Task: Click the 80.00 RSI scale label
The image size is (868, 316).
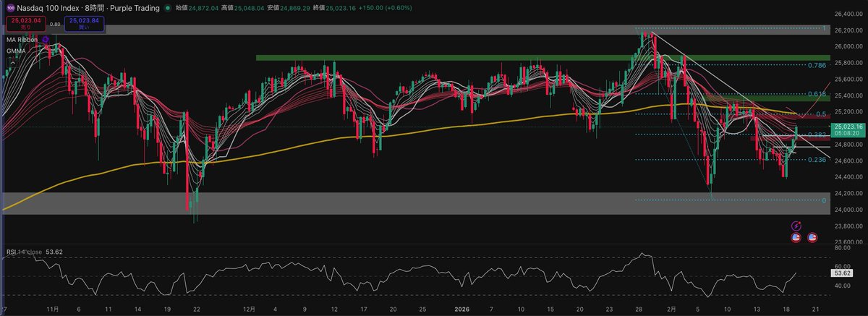Action: point(842,247)
